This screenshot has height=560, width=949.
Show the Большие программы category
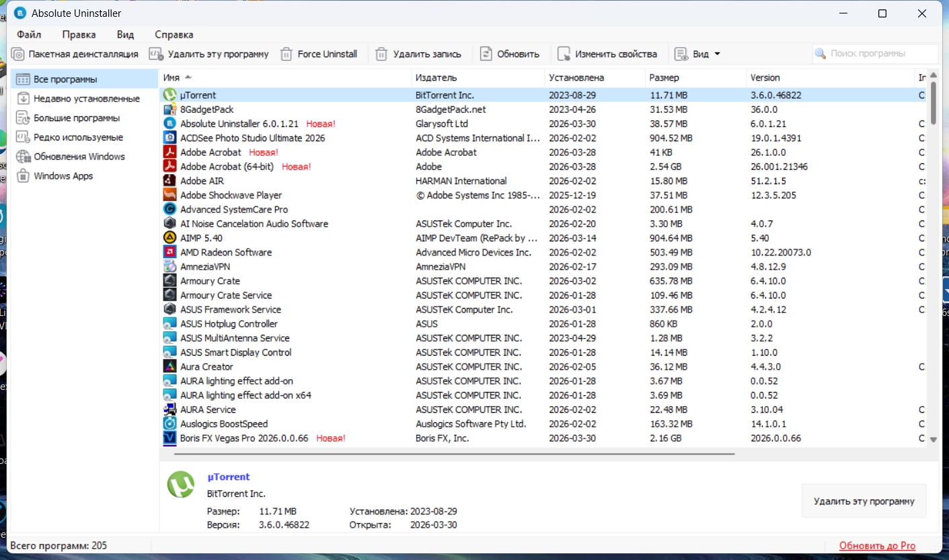coord(85,118)
